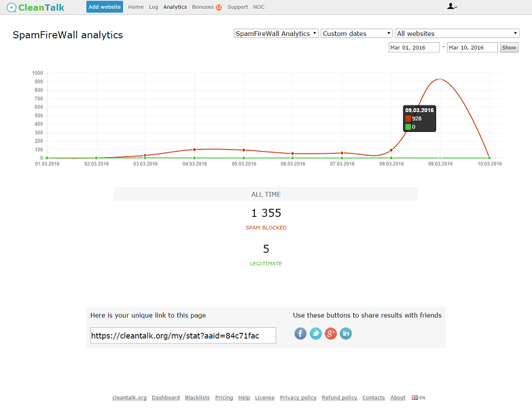Click the end date field Mar 10, 2016
The height and width of the screenshot is (408, 532).
[x=472, y=48]
